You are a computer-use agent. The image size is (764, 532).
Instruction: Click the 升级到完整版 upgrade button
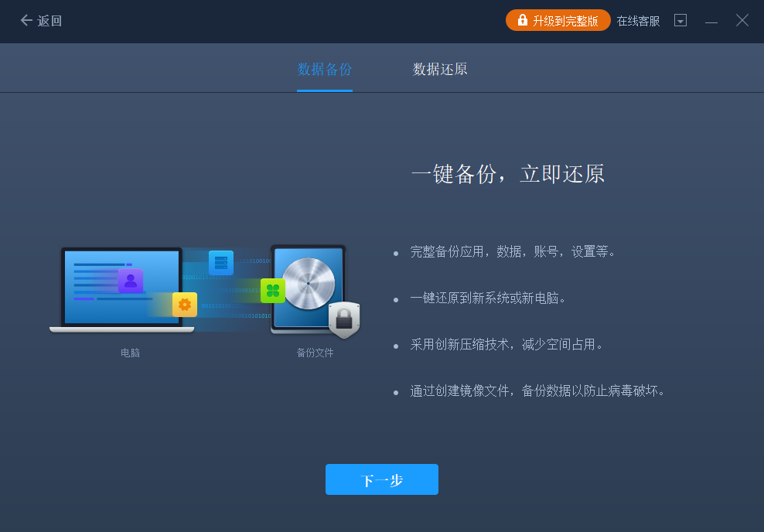[x=558, y=20]
